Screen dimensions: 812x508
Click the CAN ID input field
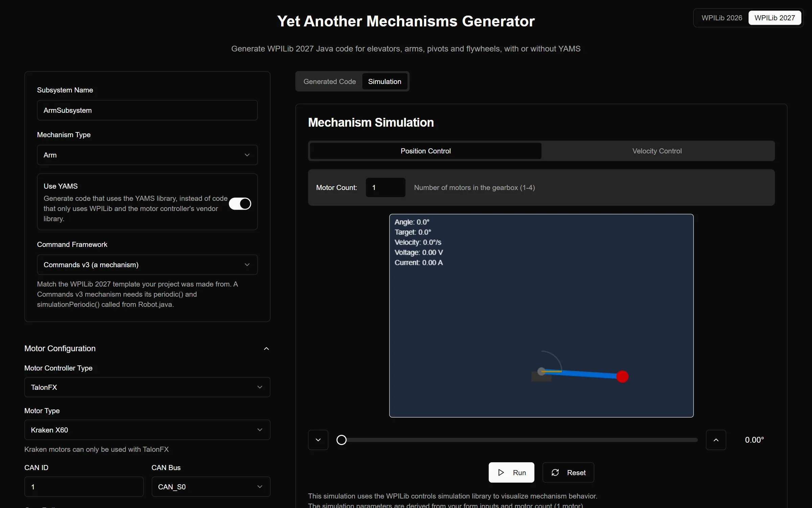click(x=84, y=487)
